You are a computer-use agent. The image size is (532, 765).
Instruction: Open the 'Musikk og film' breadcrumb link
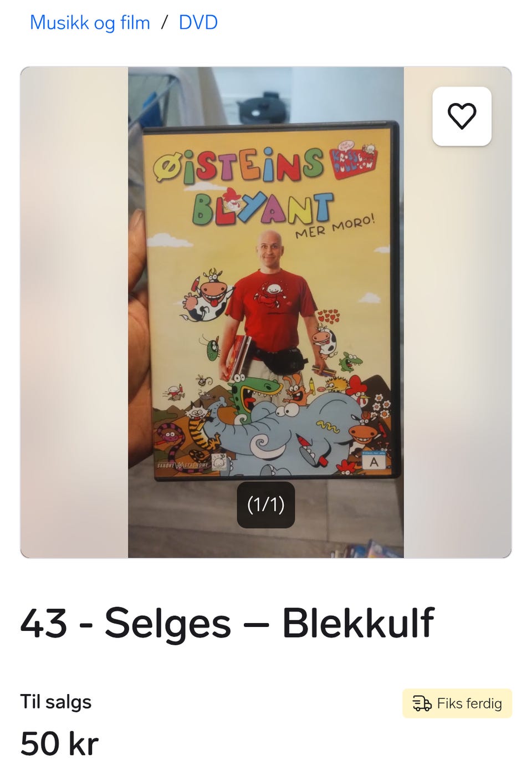(90, 23)
